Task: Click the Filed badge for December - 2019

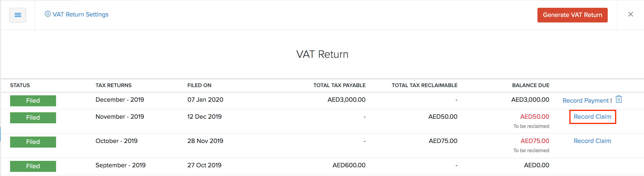Action: pos(33,100)
